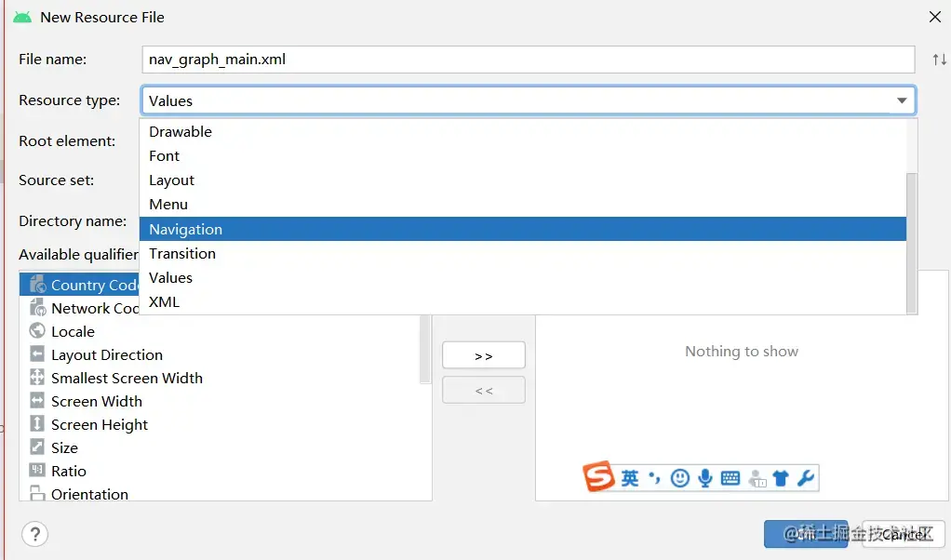Screen dimensions: 951x560
Task: Select the Network Code qualifier text
Action: click(x=95, y=308)
